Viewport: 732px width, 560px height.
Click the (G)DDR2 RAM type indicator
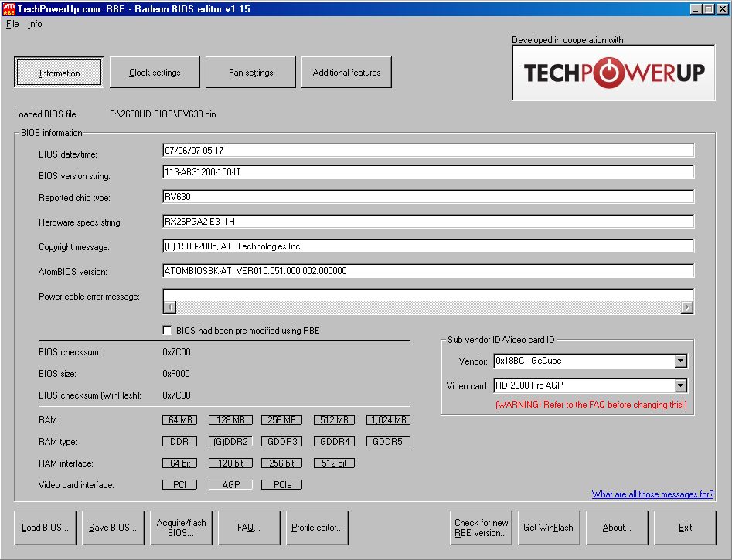(x=230, y=442)
